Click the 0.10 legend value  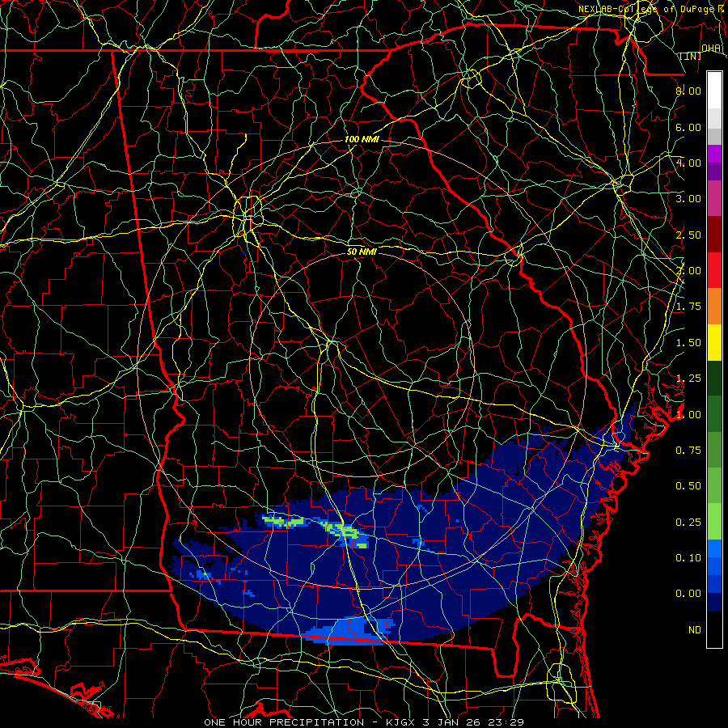pos(688,558)
